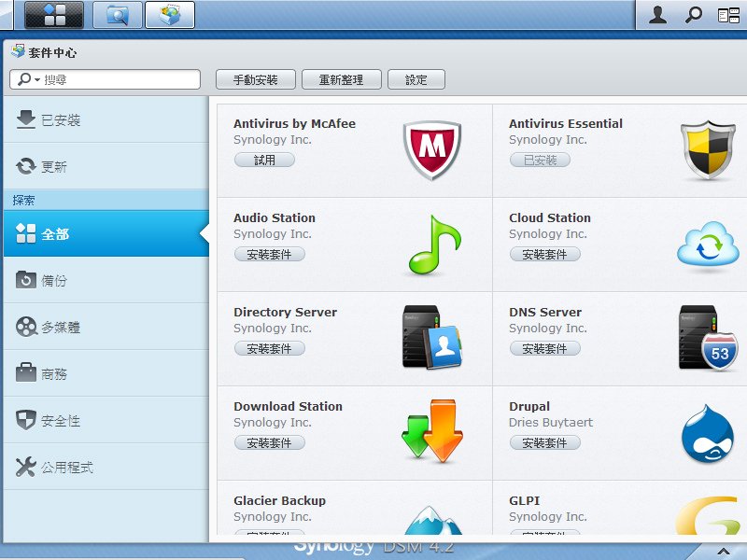Install the Directory Server package
Screen dimensions: 747x560
(269, 348)
